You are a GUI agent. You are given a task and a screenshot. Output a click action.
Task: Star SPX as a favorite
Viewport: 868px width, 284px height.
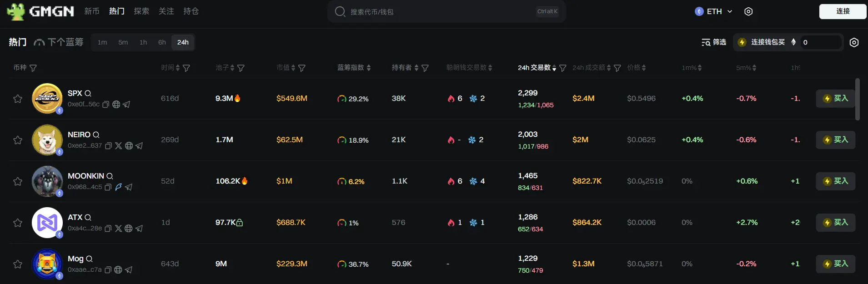click(18, 99)
